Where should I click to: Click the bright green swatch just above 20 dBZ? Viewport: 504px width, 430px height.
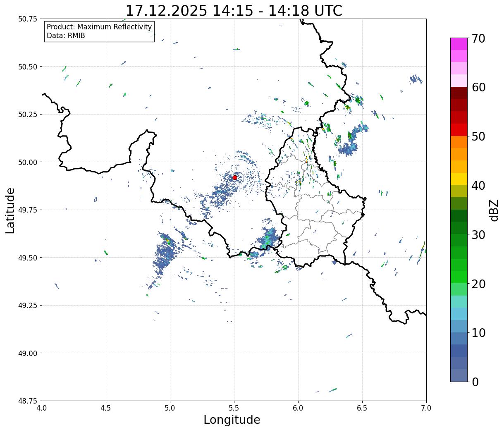459,277
